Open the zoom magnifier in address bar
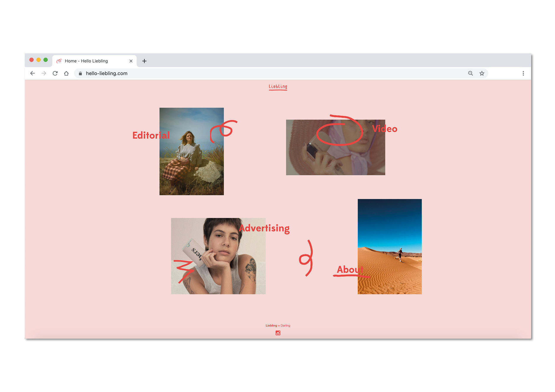Image resolution: width=555 pixels, height=392 pixels. tap(471, 73)
